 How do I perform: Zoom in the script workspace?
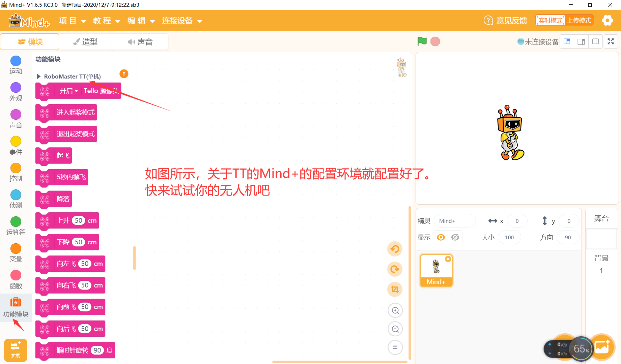[x=395, y=310]
